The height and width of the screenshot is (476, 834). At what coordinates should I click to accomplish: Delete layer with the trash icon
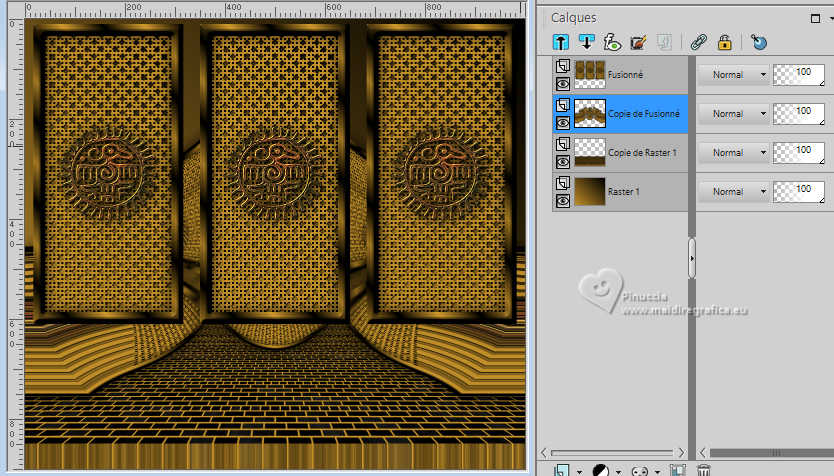pyautogui.click(x=704, y=469)
